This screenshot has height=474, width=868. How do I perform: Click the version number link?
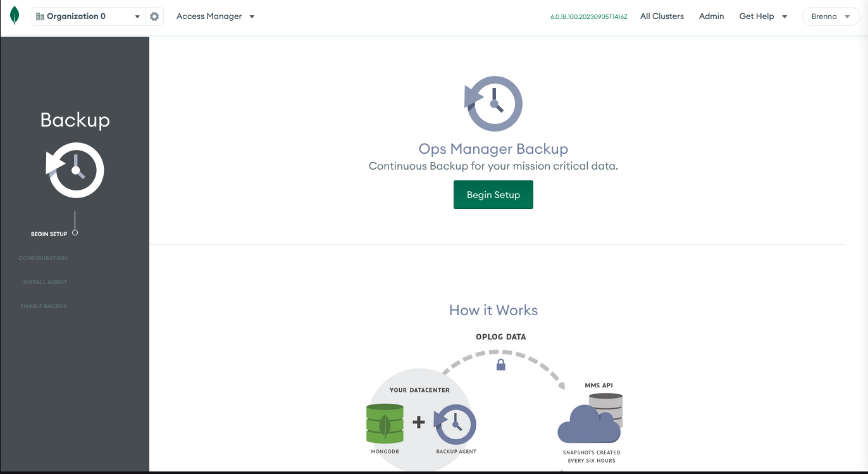coord(588,17)
